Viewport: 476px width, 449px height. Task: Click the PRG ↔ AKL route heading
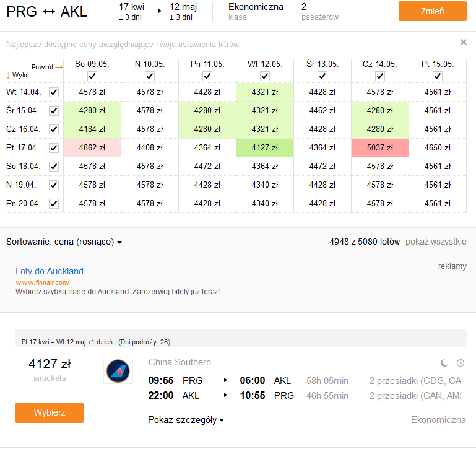(47, 12)
